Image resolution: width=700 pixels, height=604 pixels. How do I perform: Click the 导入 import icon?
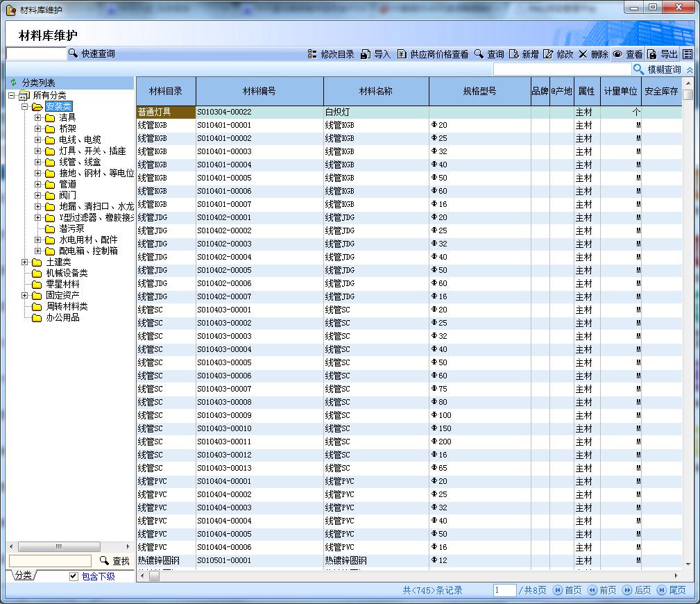366,54
